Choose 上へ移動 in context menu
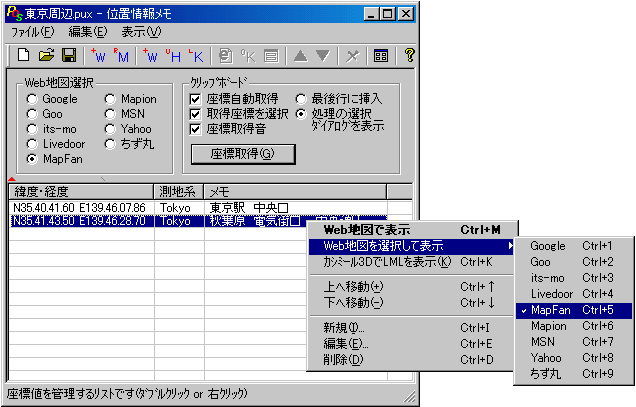Image resolution: width=636 pixels, height=407 pixels. tap(411, 287)
